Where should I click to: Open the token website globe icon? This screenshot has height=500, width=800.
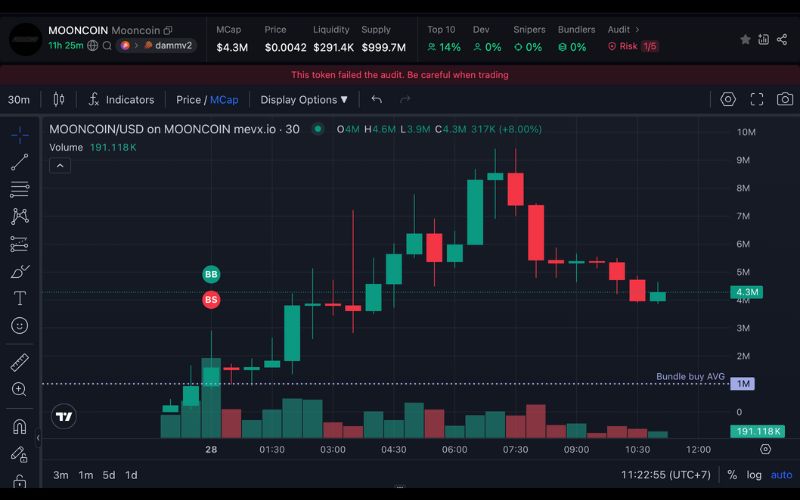click(x=92, y=45)
